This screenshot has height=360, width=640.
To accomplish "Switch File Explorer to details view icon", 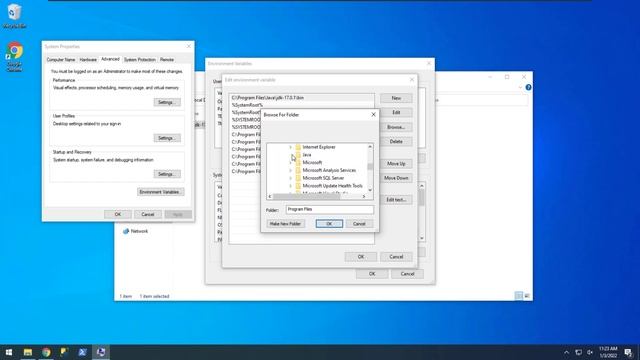I will point(518,296).
